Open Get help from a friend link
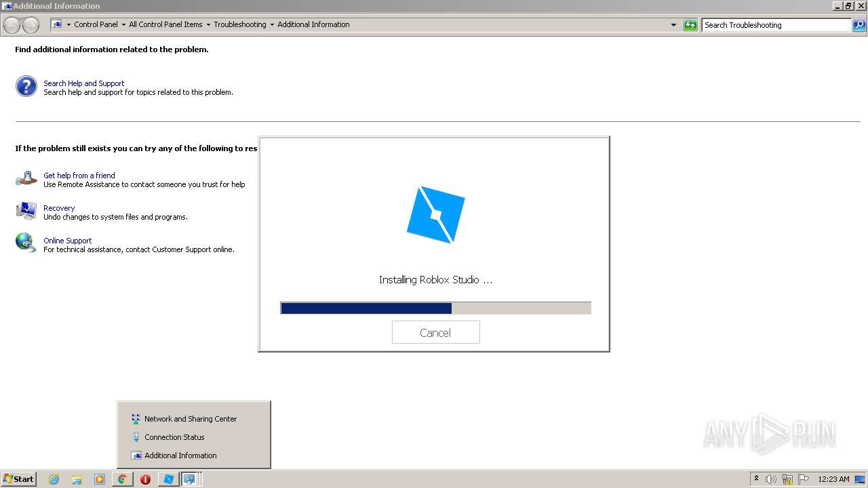The image size is (868, 488). click(x=79, y=176)
